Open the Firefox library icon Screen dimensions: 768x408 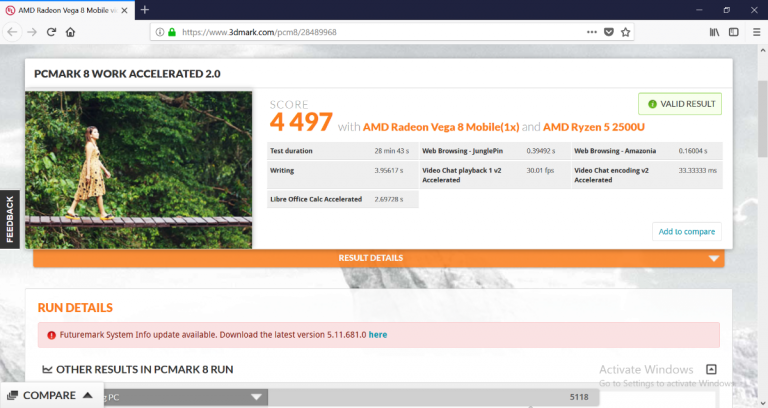(714, 32)
